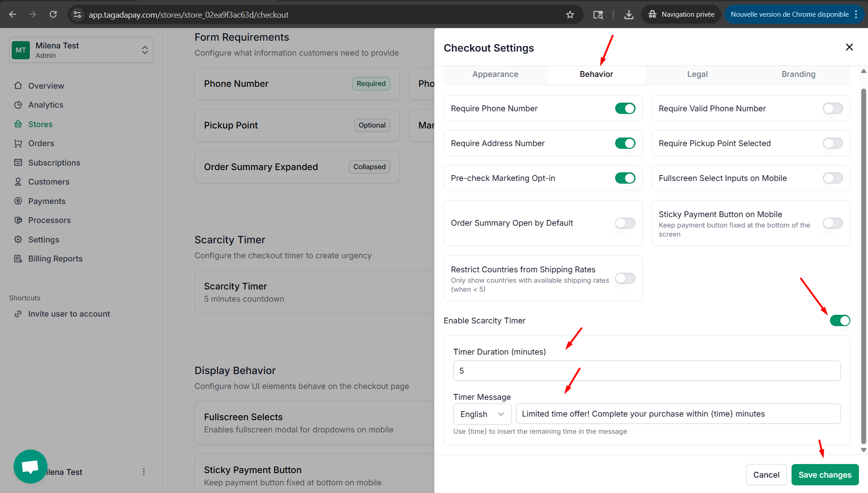Click the Cancel button

pos(766,475)
